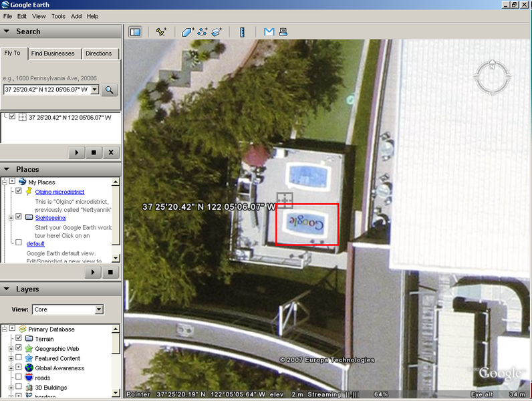Check the 3D Buildings layer checkbox
The height and width of the screenshot is (401, 532).
point(19,388)
